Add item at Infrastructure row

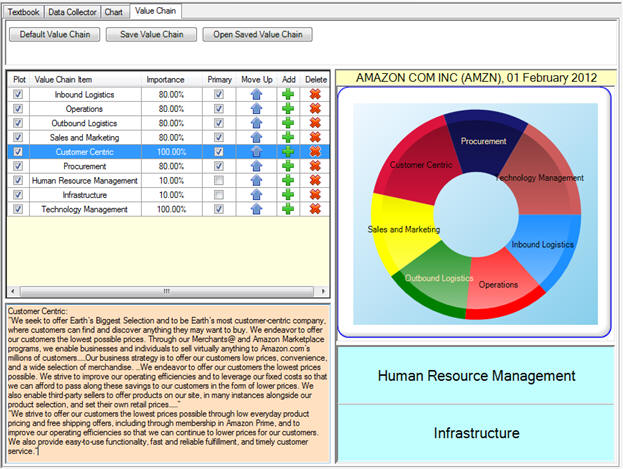(x=288, y=194)
